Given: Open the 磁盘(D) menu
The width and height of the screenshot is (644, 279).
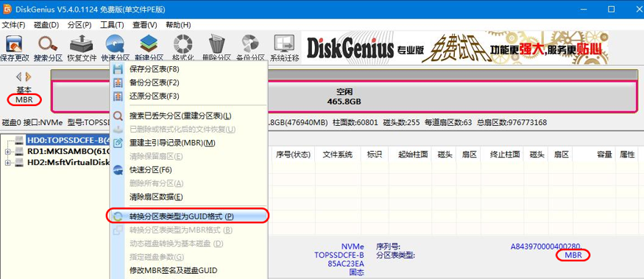Looking at the screenshot, I should [46, 24].
